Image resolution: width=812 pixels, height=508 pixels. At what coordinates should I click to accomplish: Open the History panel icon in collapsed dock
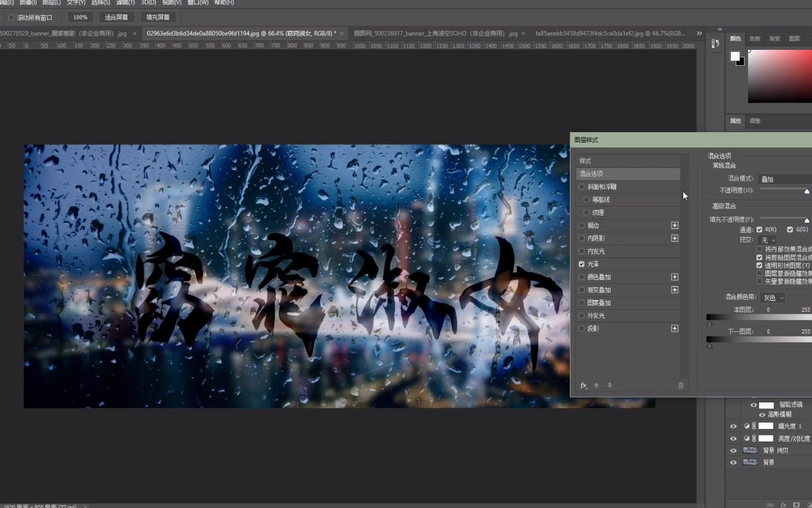tap(715, 44)
